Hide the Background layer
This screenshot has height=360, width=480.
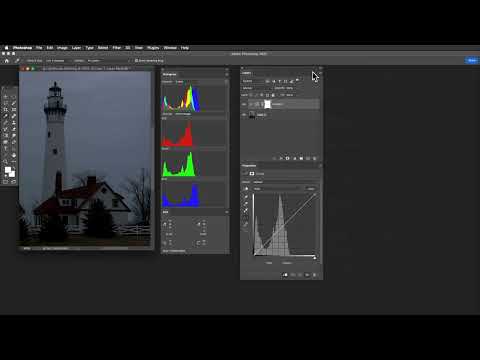tap(244, 115)
